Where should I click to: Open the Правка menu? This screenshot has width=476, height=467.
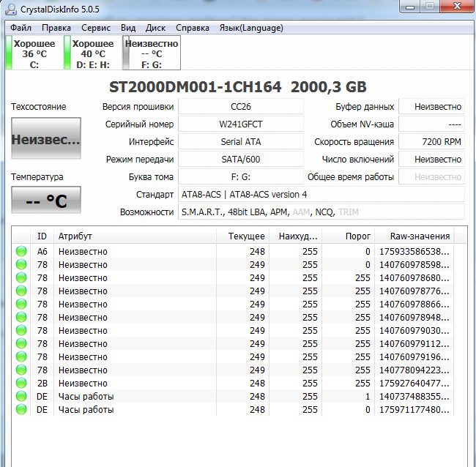click(56, 28)
